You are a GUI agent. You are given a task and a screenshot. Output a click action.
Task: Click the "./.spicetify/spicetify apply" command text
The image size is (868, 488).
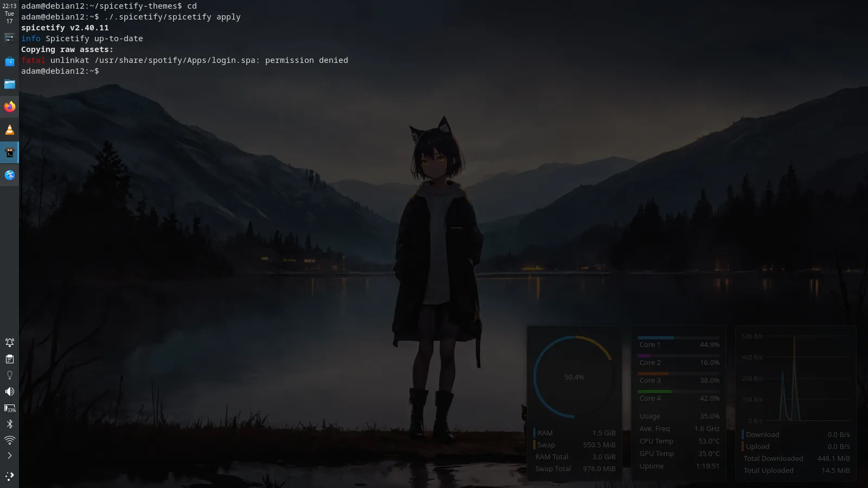(x=173, y=17)
